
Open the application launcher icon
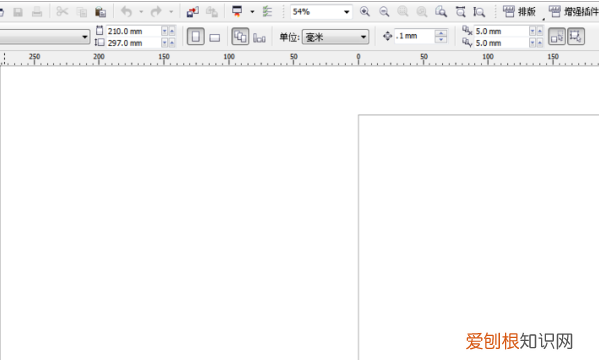[237, 12]
